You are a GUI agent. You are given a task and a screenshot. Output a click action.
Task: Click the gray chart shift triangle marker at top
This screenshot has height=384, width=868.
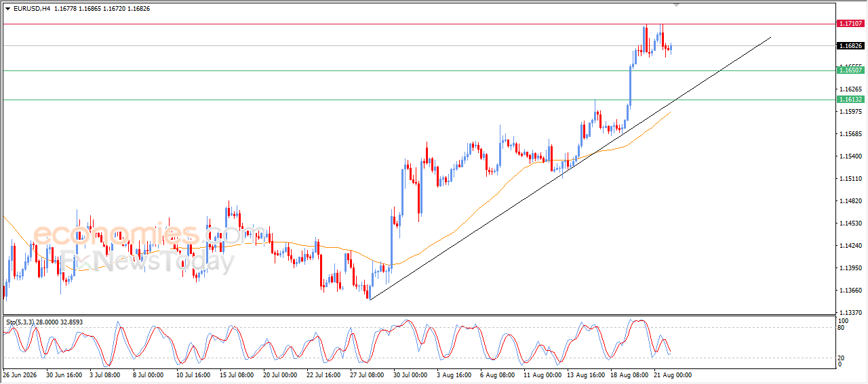click(675, 5)
